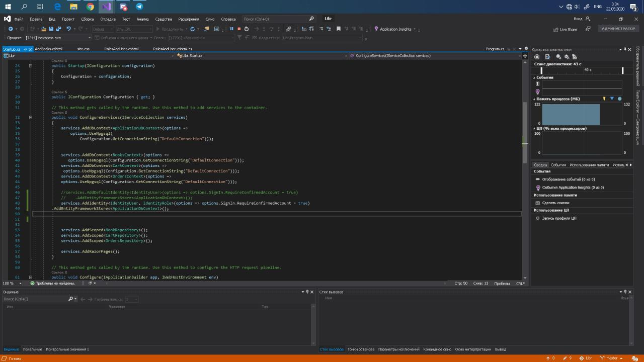This screenshot has height=362, width=644.
Task: Select the Использование памяти diagnostics tab
Action: point(589,165)
